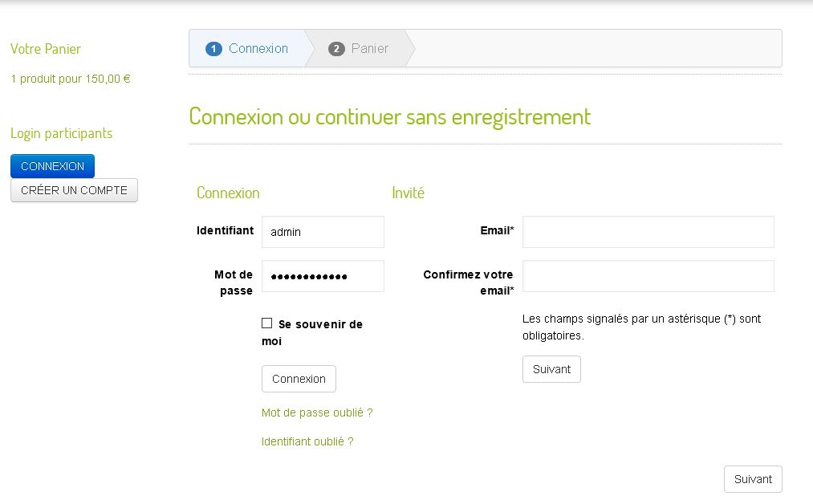This screenshot has height=504, width=813.
Task: Click Suivant below the guest email fields
Action: [551, 369]
